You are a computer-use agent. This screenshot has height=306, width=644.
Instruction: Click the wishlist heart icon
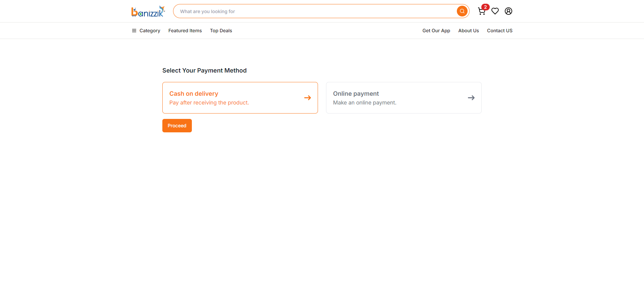[x=495, y=11]
